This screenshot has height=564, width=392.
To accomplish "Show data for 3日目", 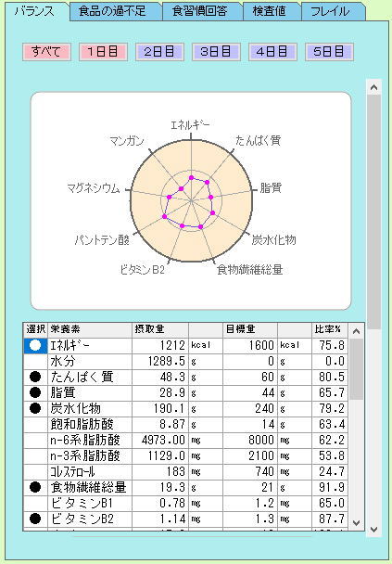I will [x=216, y=52].
